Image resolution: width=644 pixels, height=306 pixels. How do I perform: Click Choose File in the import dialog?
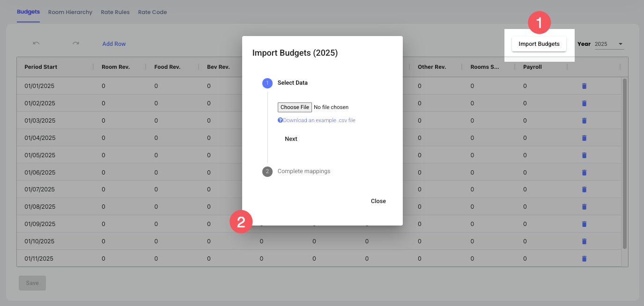tap(295, 107)
